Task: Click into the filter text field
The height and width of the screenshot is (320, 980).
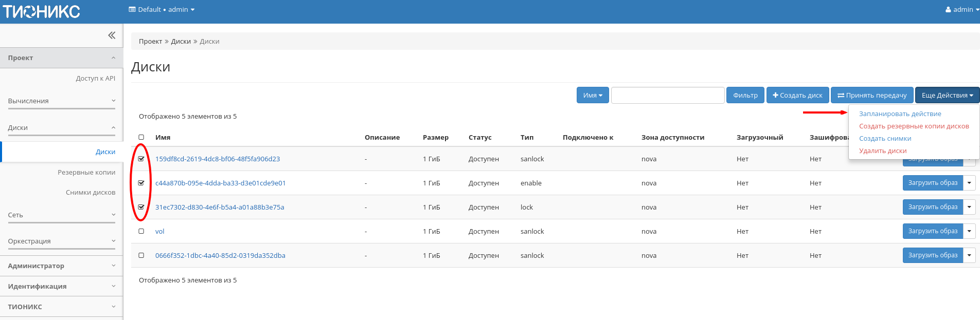Action: (x=667, y=96)
